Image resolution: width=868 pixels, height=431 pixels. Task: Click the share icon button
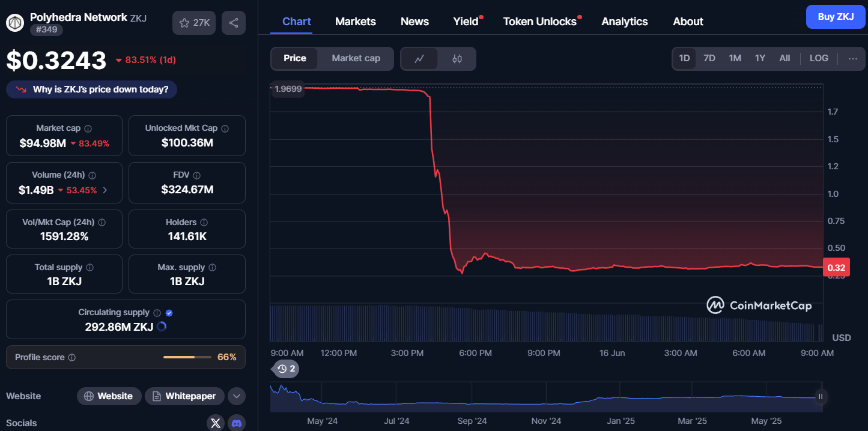click(234, 23)
